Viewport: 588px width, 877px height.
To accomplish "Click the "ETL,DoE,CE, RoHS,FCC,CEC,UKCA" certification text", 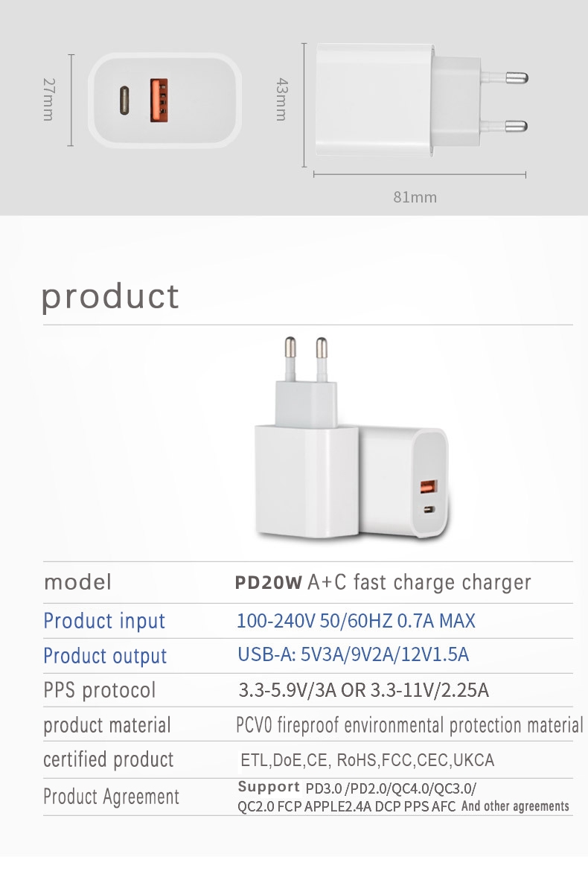I will [x=367, y=760].
